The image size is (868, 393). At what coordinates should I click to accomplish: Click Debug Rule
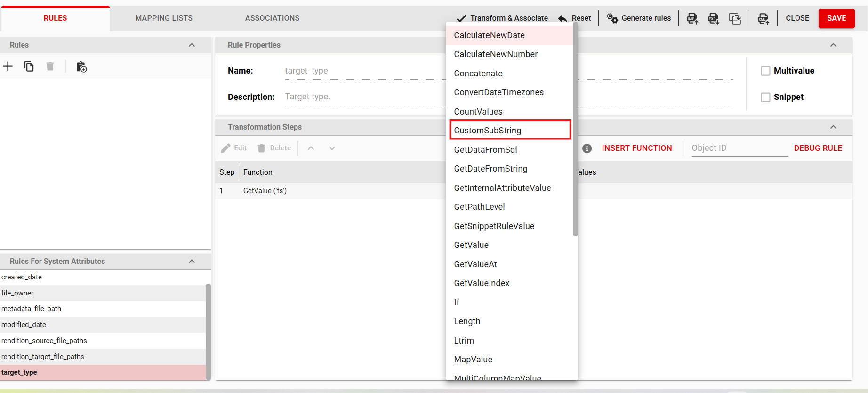(818, 148)
